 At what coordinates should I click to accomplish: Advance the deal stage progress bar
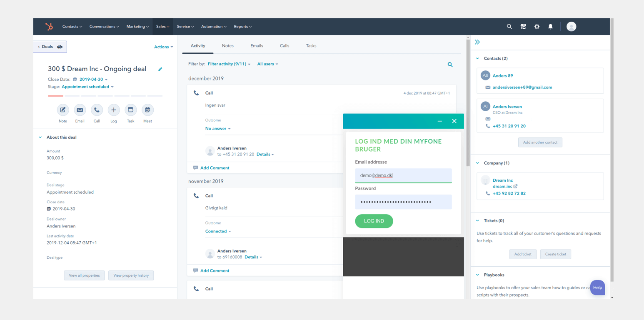(x=104, y=95)
